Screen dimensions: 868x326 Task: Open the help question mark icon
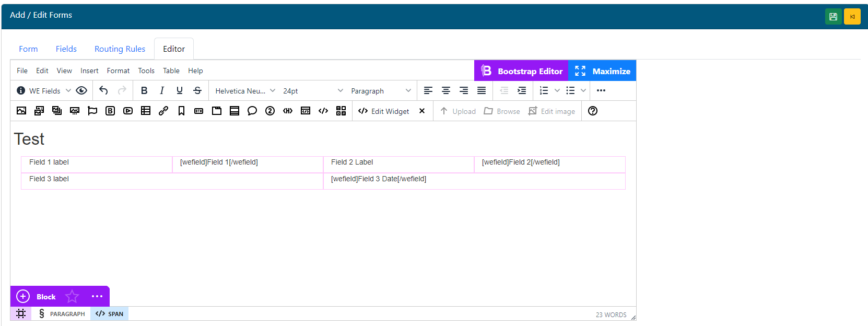pos(593,111)
